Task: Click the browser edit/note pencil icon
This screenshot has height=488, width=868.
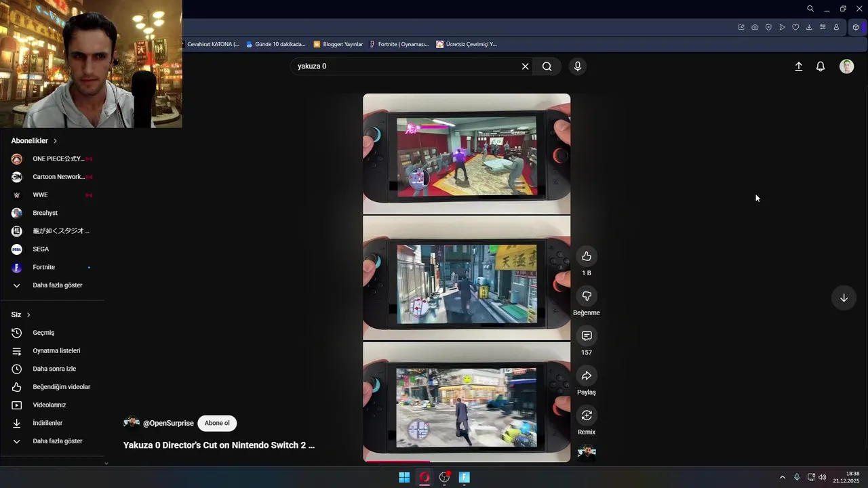Action: tap(741, 27)
